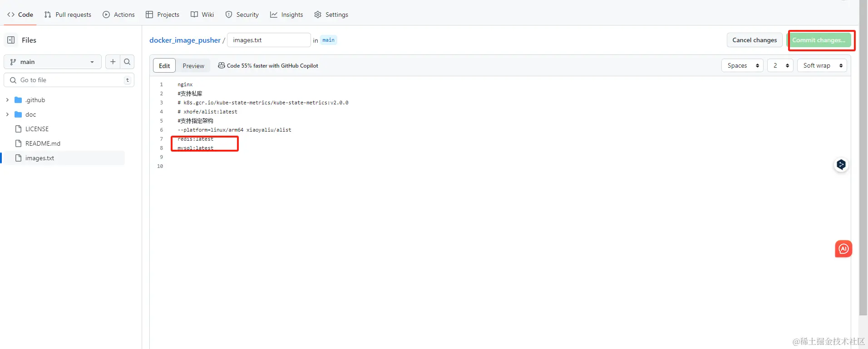The width and height of the screenshot is (868, 349).
Task: Click the Settings gear icon
Action: (318, 15)
